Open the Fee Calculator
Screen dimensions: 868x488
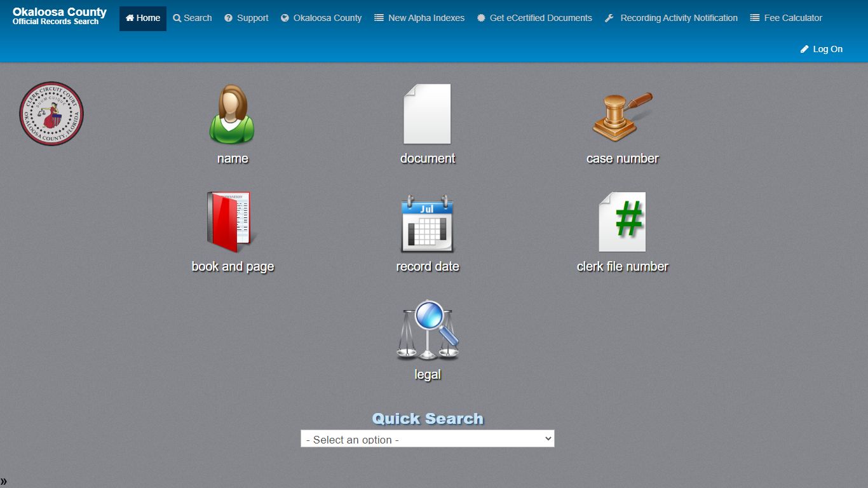[786, 18]
